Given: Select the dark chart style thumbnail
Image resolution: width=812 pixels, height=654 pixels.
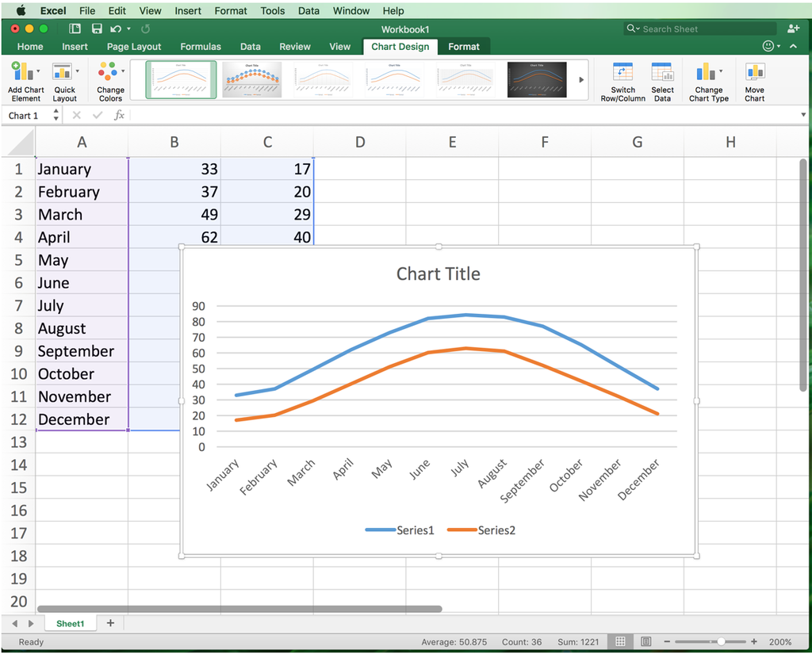Looking at the screenshot, I should coord(537,80).
